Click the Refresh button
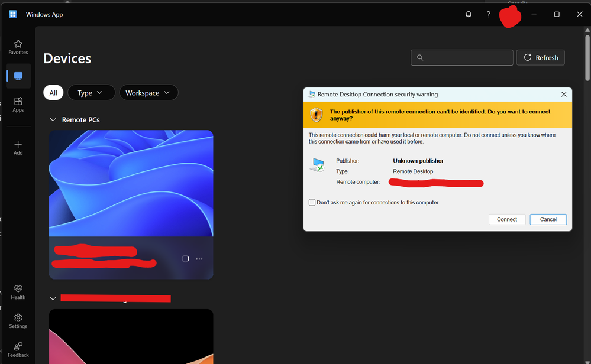591x364 pixels. (541, 57)
